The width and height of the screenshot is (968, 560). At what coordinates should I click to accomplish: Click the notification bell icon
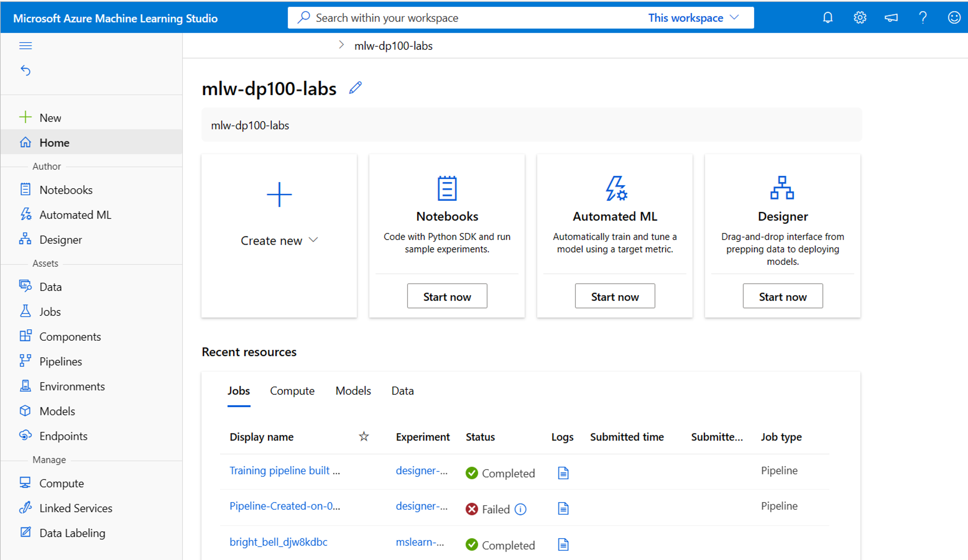click(829, 18)
